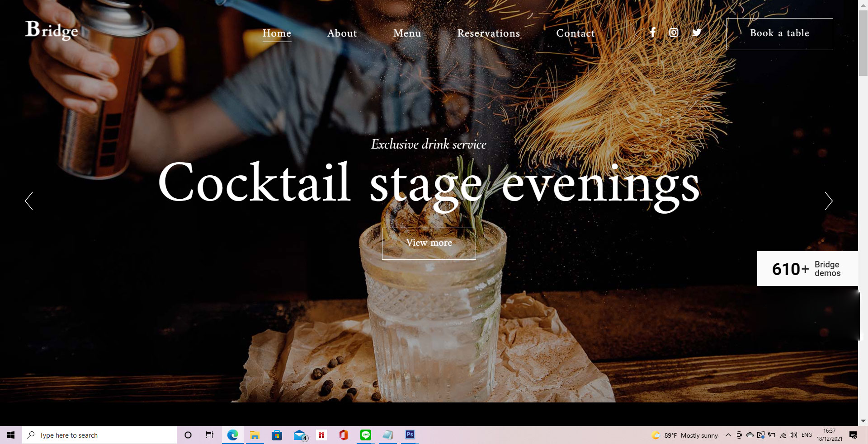
Task: Click the Meet Now tray icon
Action: click(739, 435)
